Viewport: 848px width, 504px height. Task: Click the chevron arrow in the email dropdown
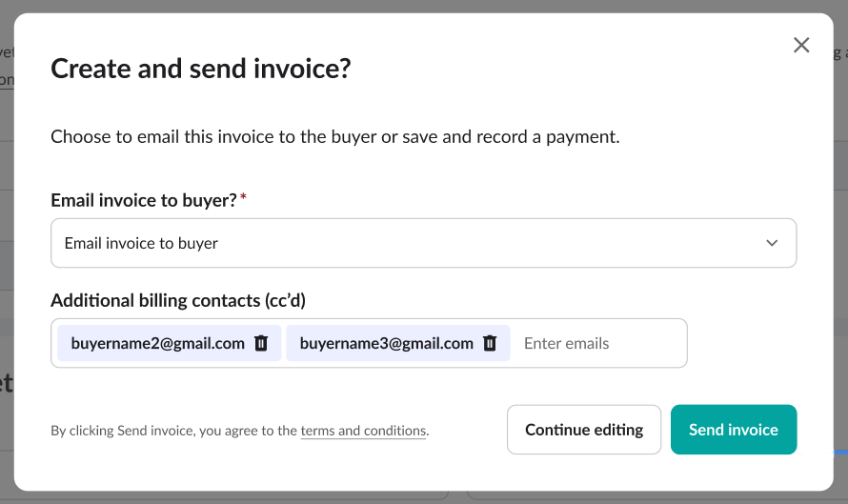pyautogui.click(x=772, y=243)
